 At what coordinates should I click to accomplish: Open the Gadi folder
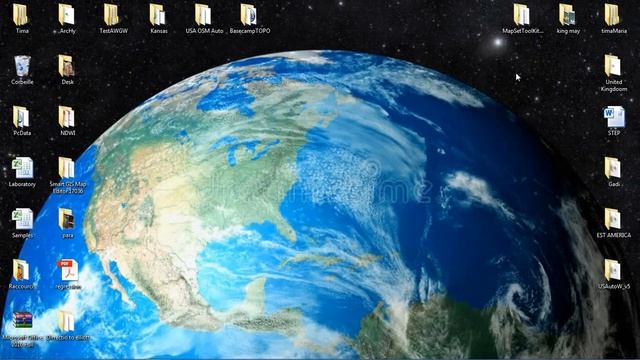(613, 168)
